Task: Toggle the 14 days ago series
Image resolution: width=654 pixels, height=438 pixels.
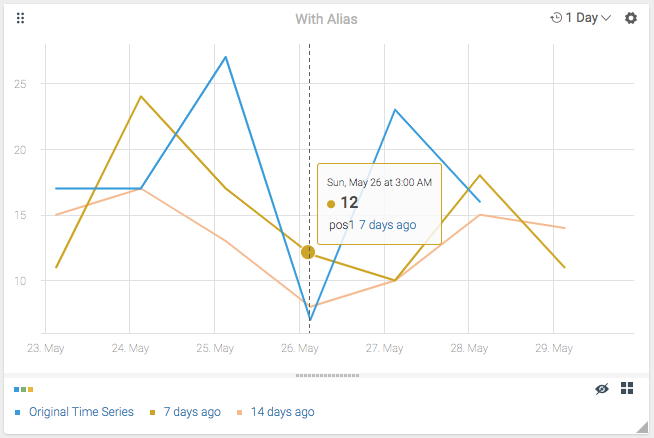Action: coord(282,412)
